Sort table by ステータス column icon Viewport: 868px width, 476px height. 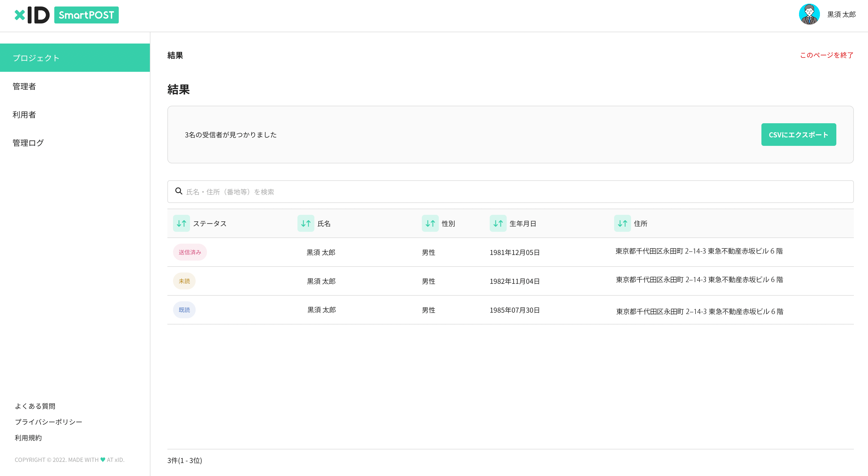coord(181,223)
